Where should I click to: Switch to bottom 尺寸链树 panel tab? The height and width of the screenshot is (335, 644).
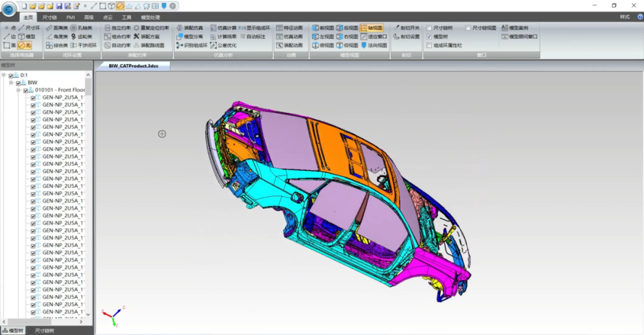point(41,331)
